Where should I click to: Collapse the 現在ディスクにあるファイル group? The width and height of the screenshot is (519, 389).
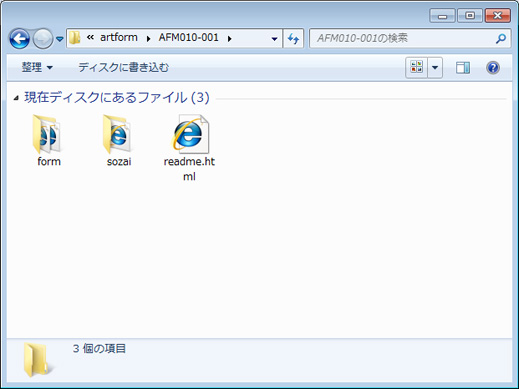(x=16, y=98)
